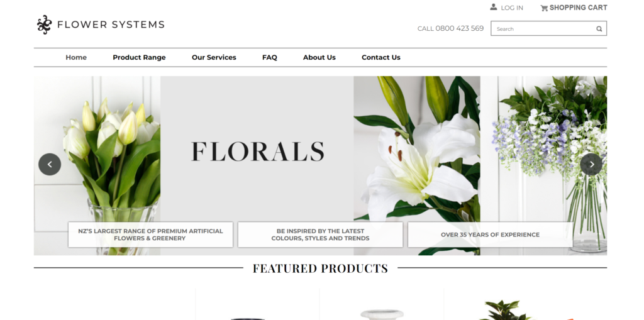
Task: Focus the Search input field
Action: [548, 28]
